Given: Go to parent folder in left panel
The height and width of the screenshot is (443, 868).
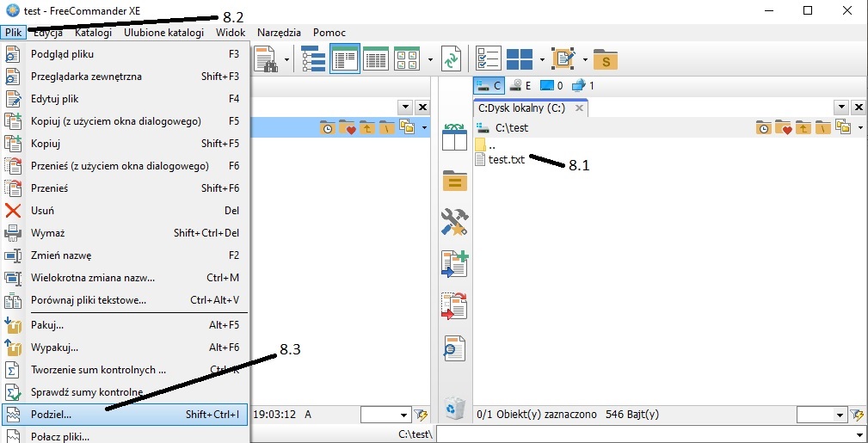Looking at the screenshot, I should coord(367,127).
